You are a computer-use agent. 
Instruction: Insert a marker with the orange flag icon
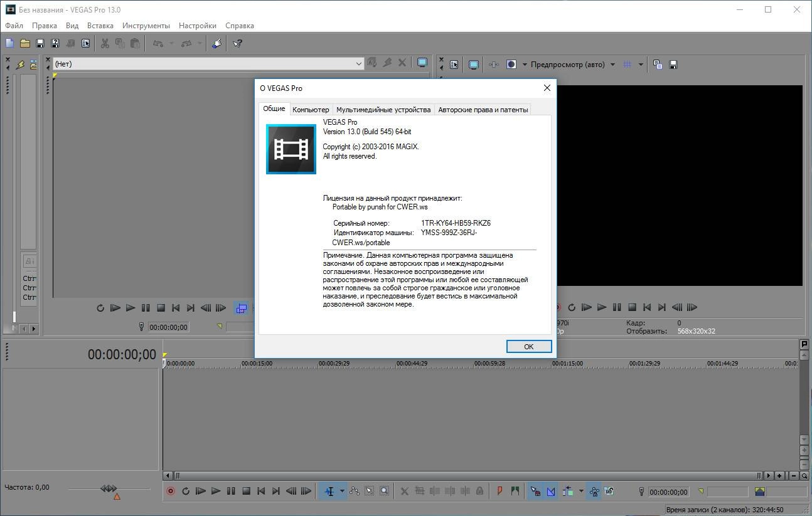pos(500,492)
